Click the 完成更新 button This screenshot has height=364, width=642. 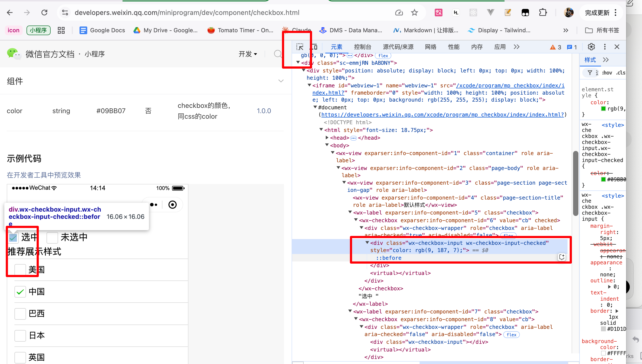pos(597,13)
